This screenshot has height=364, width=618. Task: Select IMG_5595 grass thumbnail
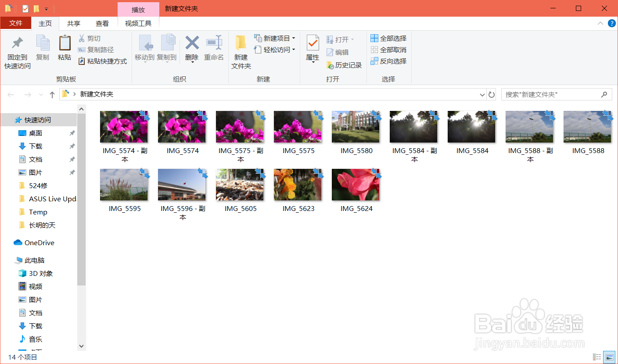point(124,185)
